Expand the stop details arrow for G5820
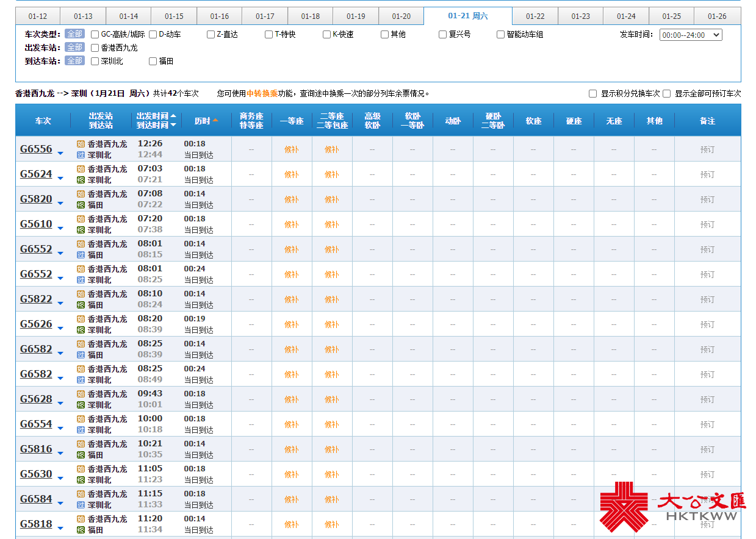This screenshot has width=756, height=539. point(60,204)
